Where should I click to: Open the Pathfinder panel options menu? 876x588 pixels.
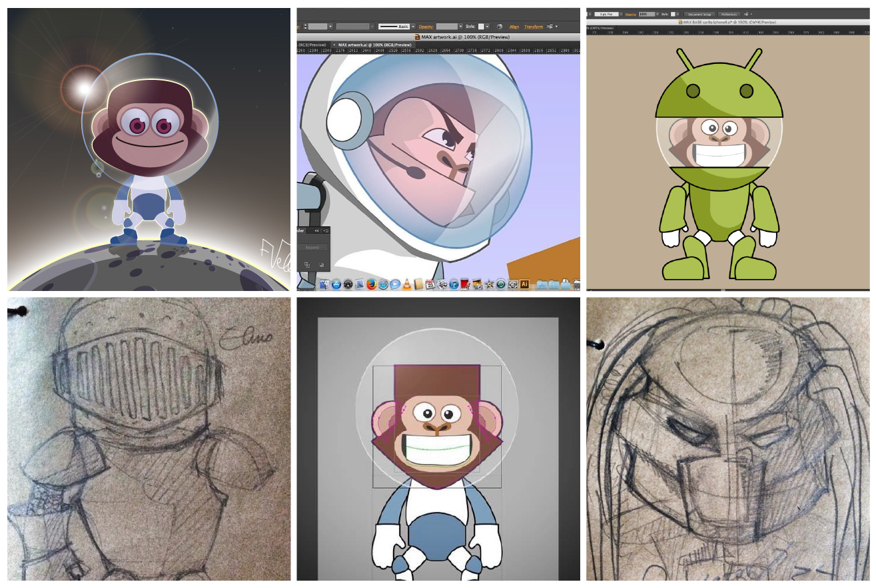click(326, 231)
